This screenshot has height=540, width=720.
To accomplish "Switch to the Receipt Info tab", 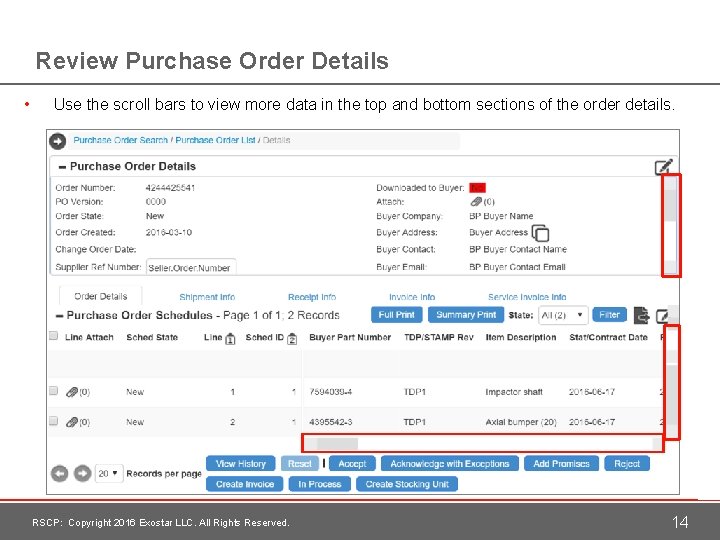I will tap(312, 297).
